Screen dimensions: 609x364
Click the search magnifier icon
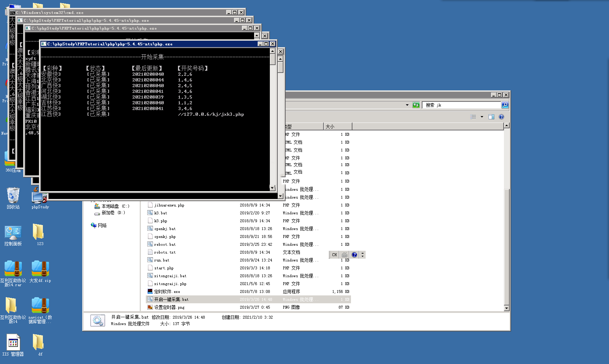[x=505, y=105]
